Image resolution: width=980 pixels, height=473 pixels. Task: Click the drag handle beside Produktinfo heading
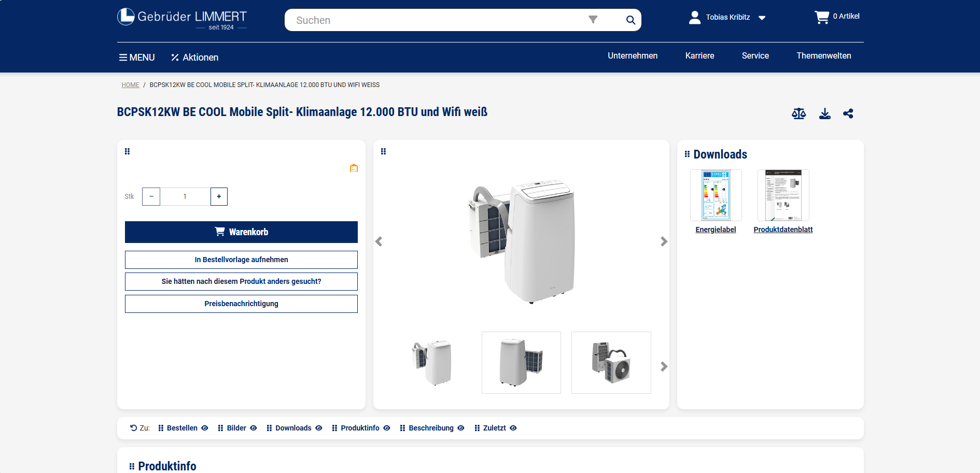(132, 466)
